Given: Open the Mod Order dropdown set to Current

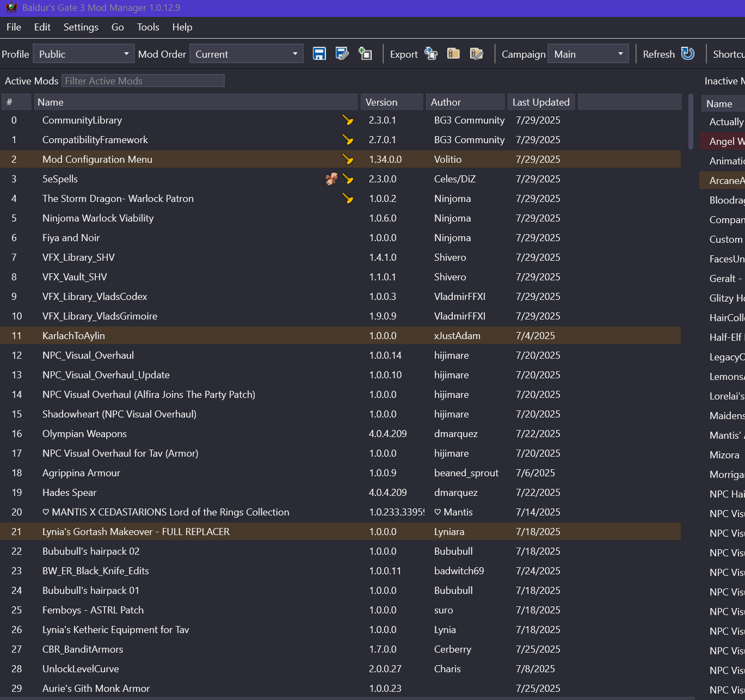Looking at the screenshot, I should 247,54.
